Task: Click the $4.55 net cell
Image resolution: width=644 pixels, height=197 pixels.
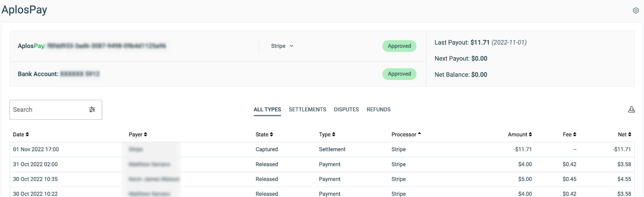Action: pos(624,179)
